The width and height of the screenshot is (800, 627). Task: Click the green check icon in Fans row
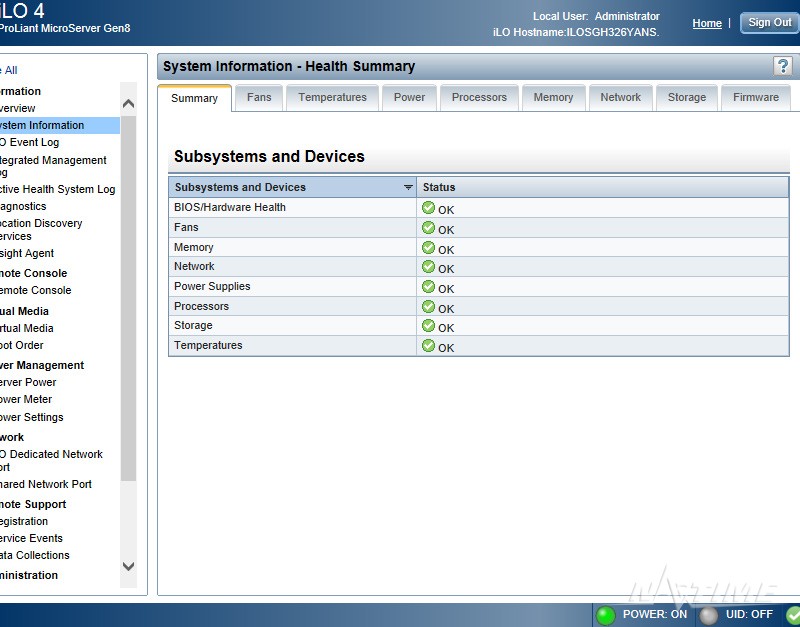point(429,227)
